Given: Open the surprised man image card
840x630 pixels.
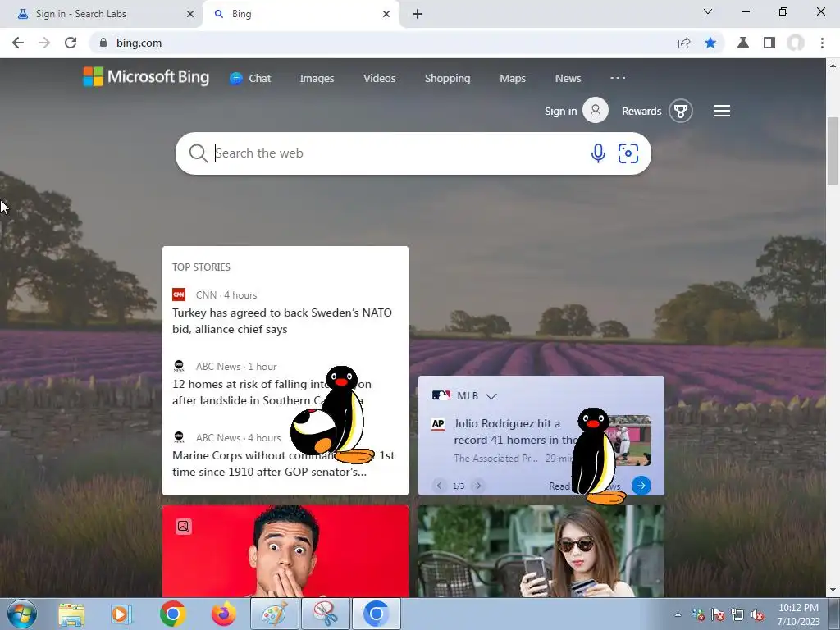Looking at the screenshot, I should 285,551.
